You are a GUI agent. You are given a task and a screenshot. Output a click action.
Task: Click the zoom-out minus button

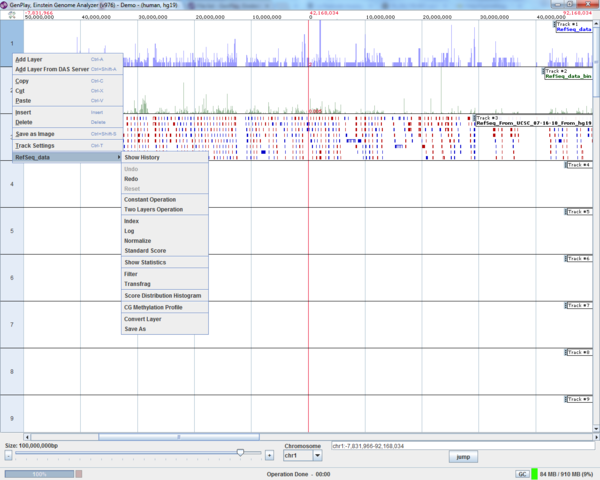point(9,455)
